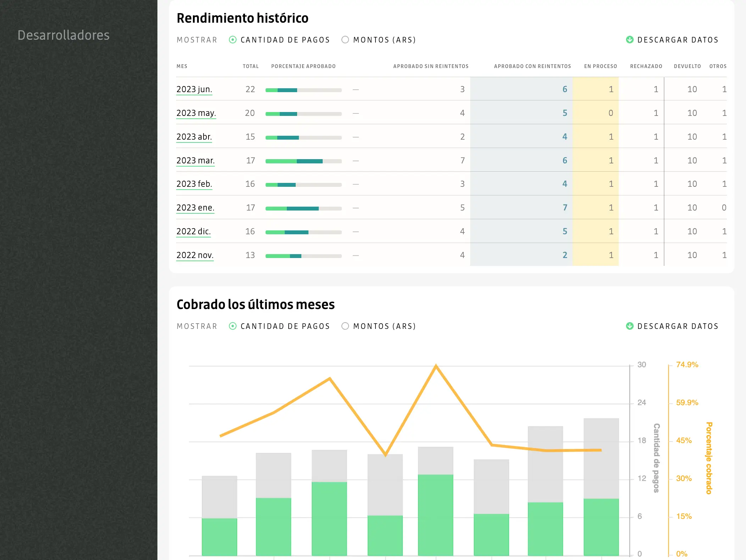Open the 2023 abr. month link

point(194,137)
